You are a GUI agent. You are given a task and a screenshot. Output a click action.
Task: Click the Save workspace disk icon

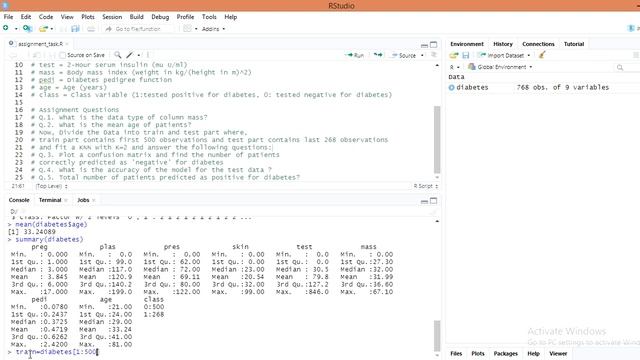click(x=466, y=55)
